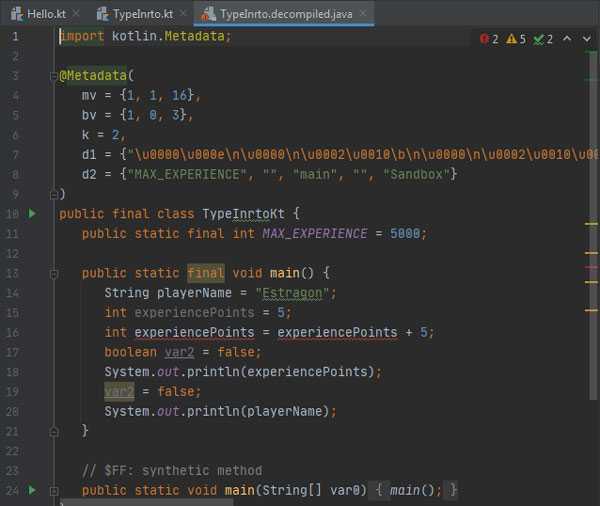Switch to the Hello.kt tab
The image size is (600, 506).
[46, 14]
